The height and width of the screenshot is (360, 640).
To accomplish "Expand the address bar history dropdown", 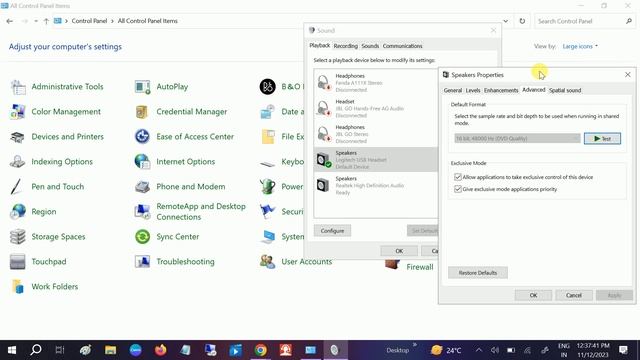I will coord(506,21).
